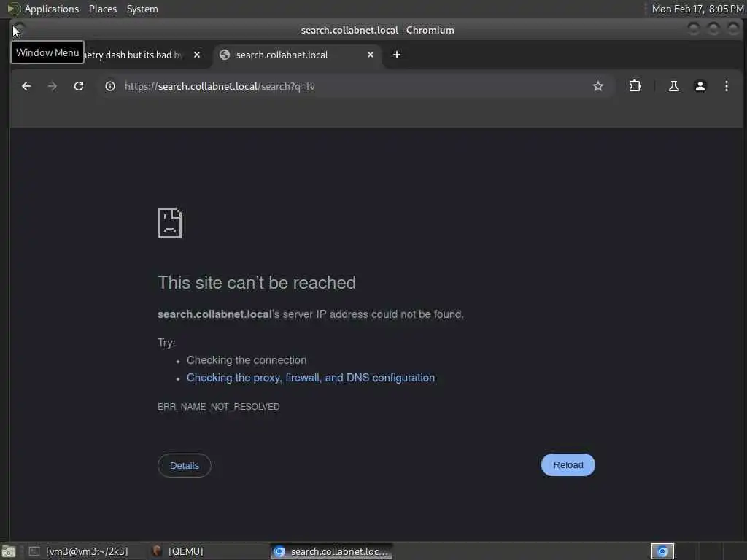Click 'Checking the connection' suggestion text
This screenshot has height=560, width=747.
(x=247, y=360)
